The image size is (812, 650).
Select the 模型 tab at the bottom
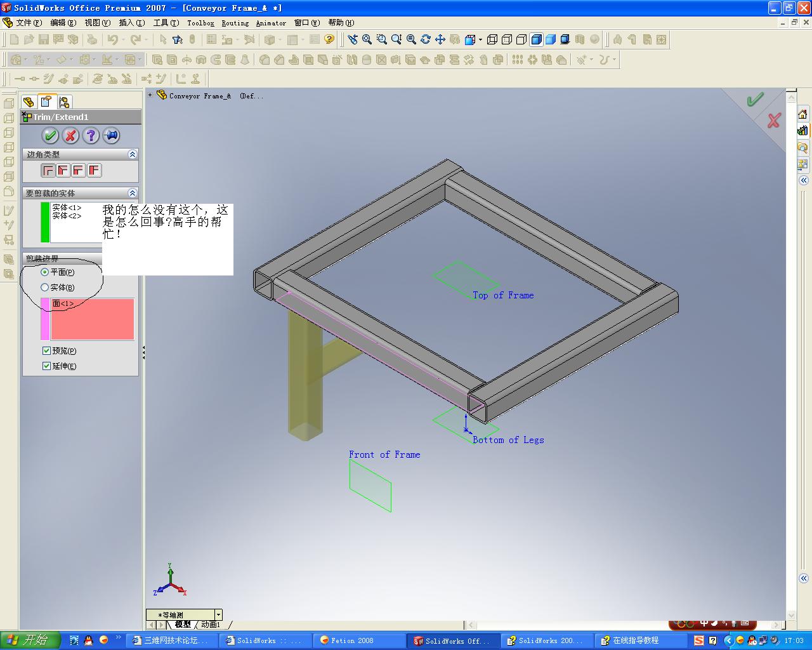pos(182,625)
